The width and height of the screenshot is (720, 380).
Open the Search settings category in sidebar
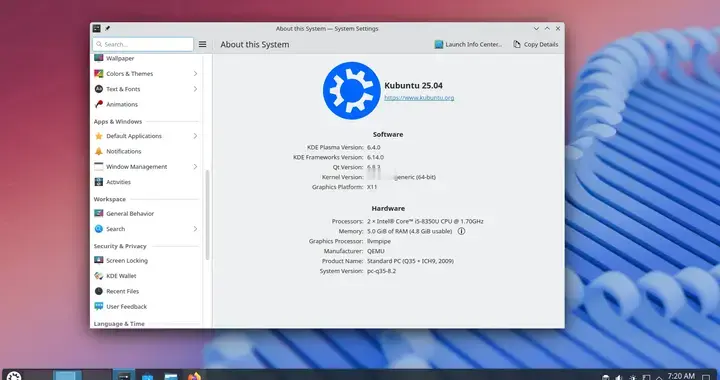146,229
